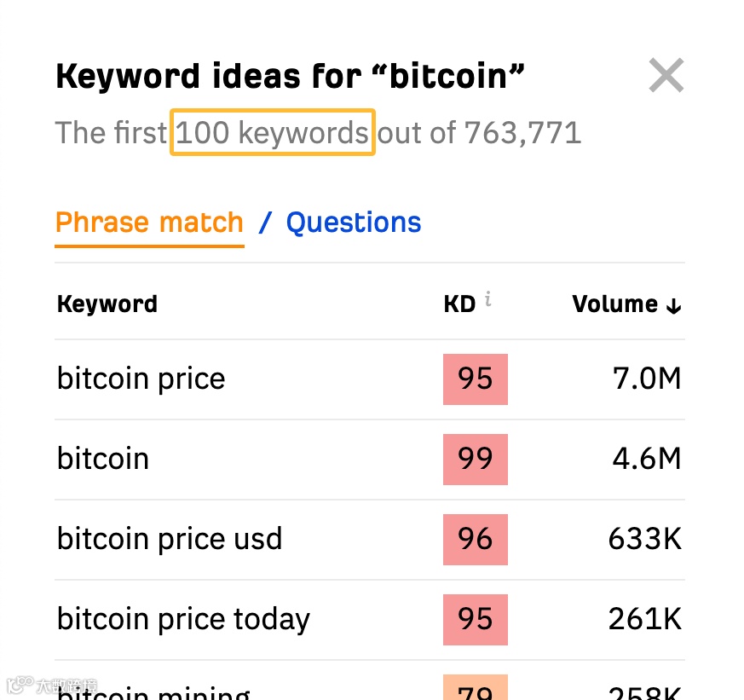Viewport: 744px width, 700px height.
Task: Select the red KD badge showing 99
Action: [475, 459]
